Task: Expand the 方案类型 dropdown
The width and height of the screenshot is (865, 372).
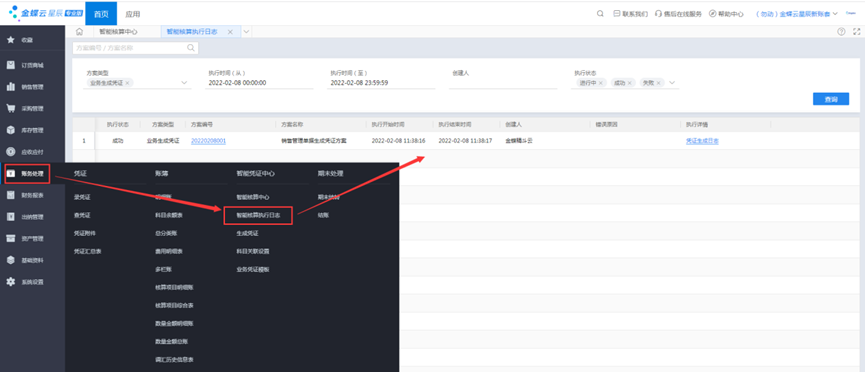Action: (x=184, y=83)
